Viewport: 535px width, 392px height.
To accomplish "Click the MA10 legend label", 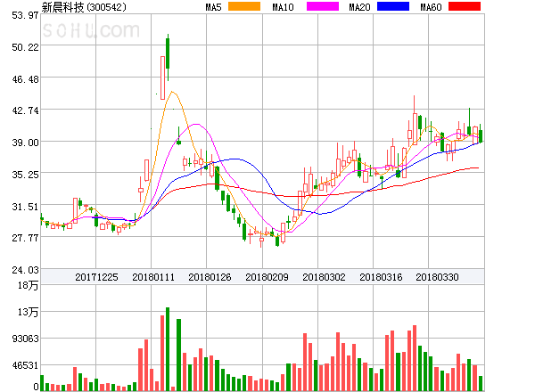I will pyautogui.click(x=283, y=7).
